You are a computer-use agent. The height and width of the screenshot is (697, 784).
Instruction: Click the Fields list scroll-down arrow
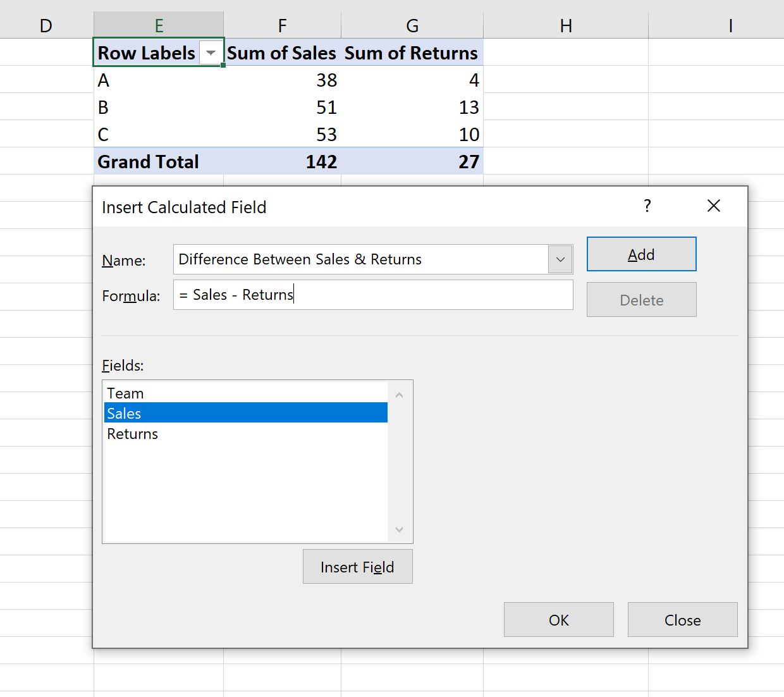coord(399,529)
